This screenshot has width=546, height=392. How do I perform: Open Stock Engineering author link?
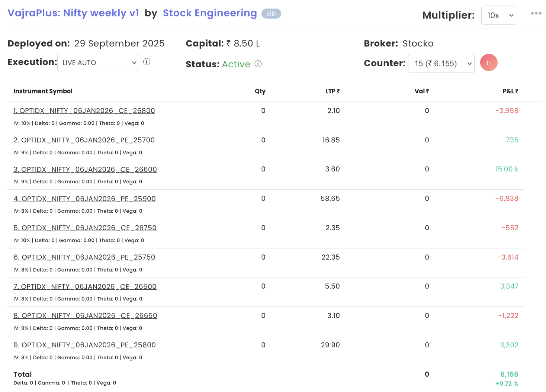pyautogui.click(x=210, y=13)
